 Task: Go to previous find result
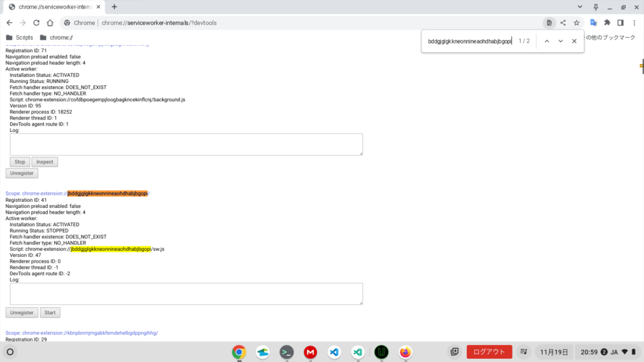547,41
